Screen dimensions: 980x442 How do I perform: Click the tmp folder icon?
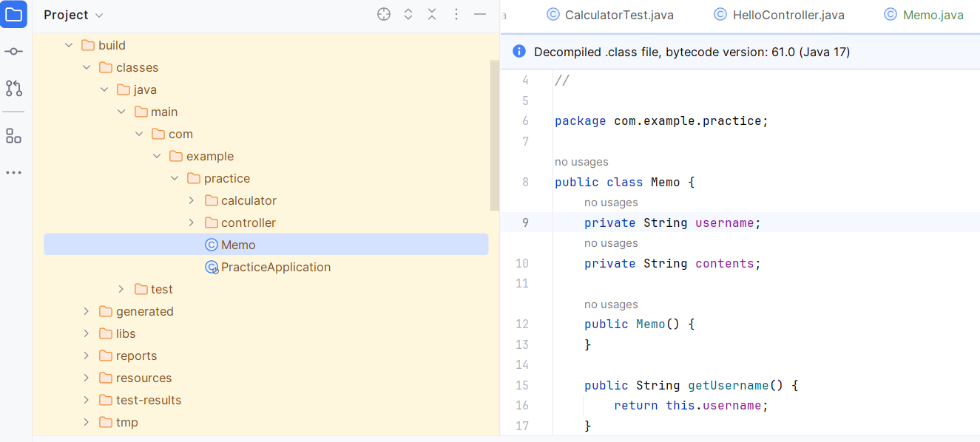[106, 422]
